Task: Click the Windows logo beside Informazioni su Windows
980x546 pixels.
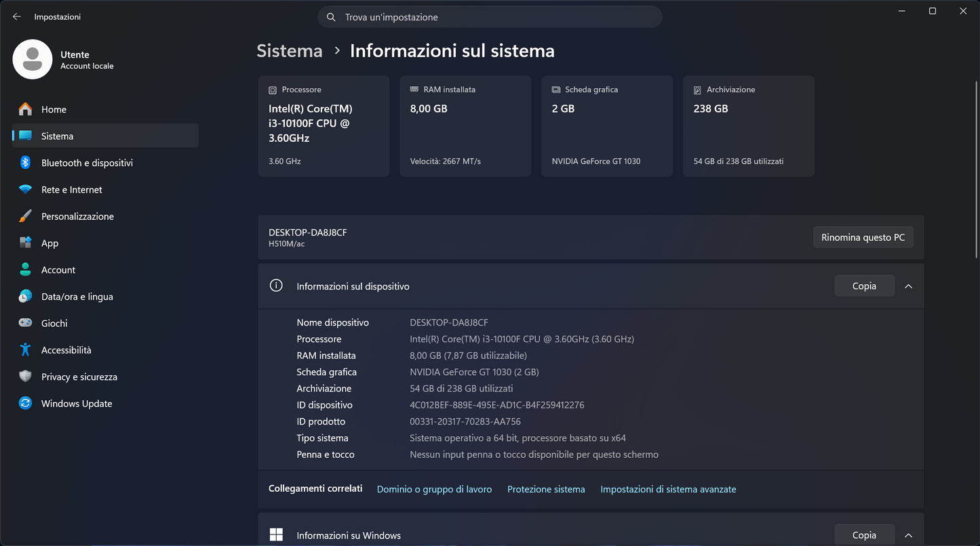Action: pos(276,535)
